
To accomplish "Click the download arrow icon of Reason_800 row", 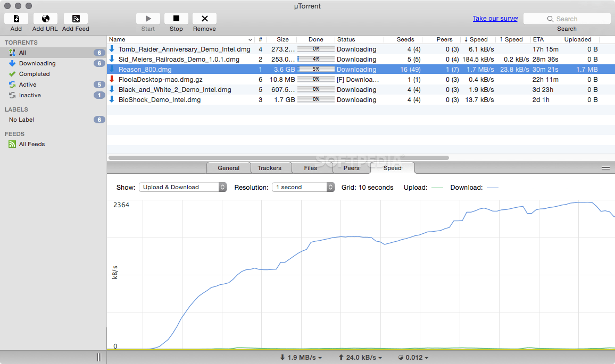I will [112, 70].
